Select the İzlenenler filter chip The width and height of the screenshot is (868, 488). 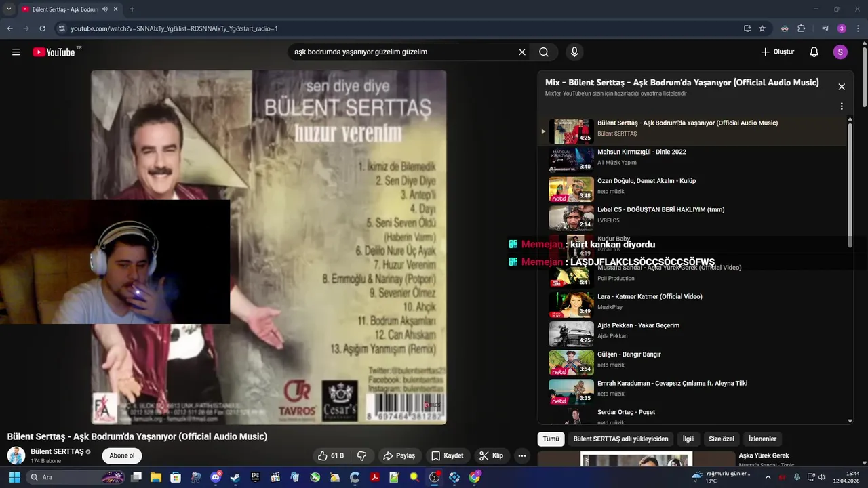(x=762, y=439)
